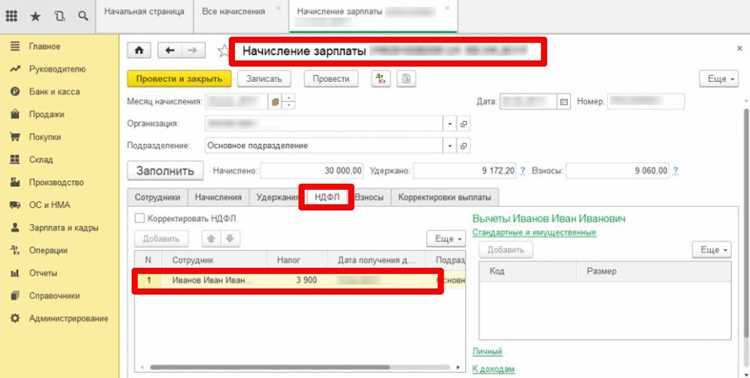The width and height of the screenshot is (750, 378).
Task: Switch to the Удержания tab
Action: (276, 197)
